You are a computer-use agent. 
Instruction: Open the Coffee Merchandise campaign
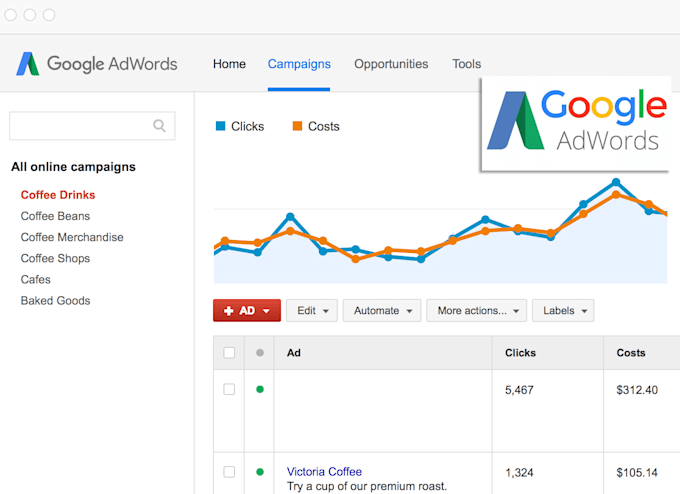72,237
